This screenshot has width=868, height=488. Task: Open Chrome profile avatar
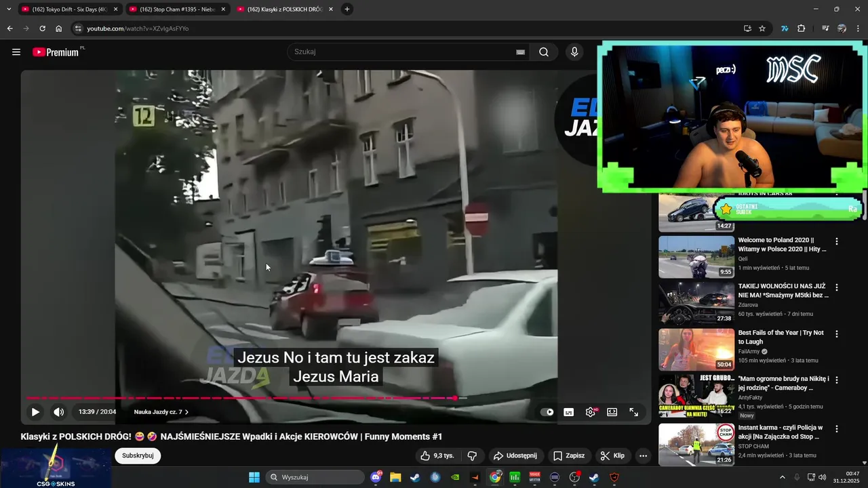[x=842, y=28]
